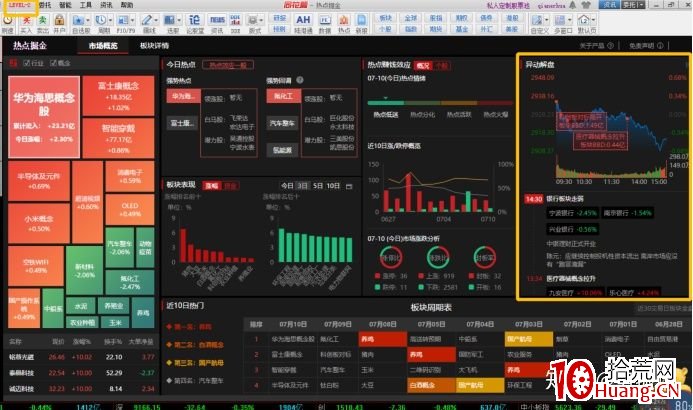This screenshot has width=693, height=410.
Task: Expand the 画线 dropdown arrow
Action: pyautogui.click(x=156, y=20)
